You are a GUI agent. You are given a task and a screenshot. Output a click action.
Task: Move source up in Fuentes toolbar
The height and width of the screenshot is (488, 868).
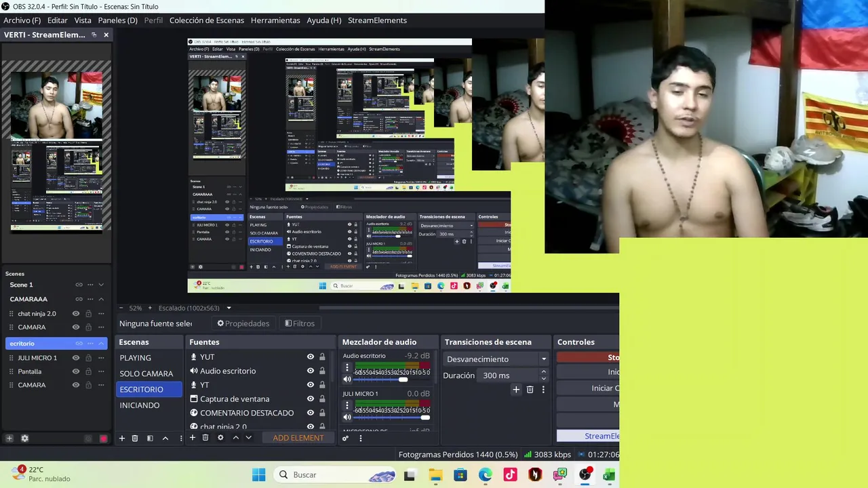235,438
